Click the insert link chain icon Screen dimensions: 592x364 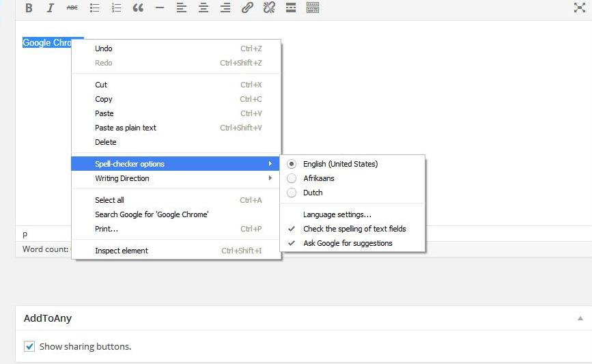(247, 8)
